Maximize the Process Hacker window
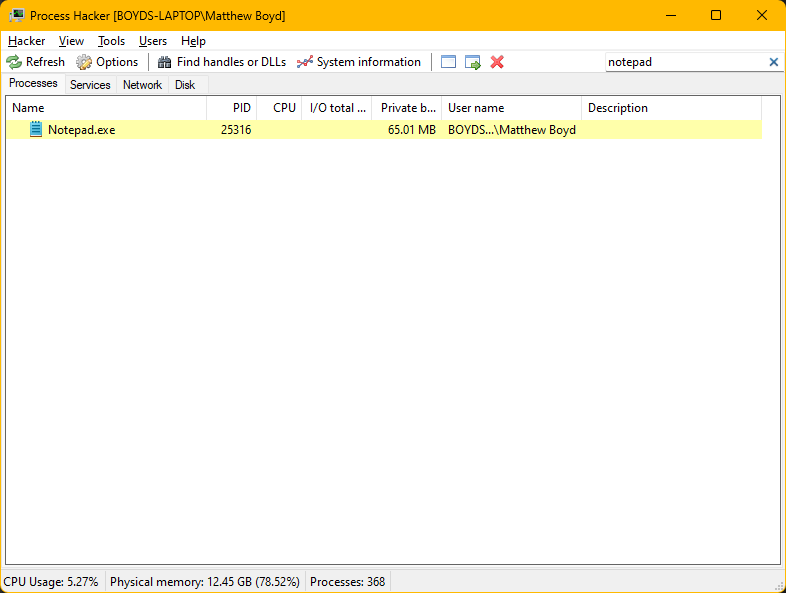786x593 pixels. click(716, 16)
